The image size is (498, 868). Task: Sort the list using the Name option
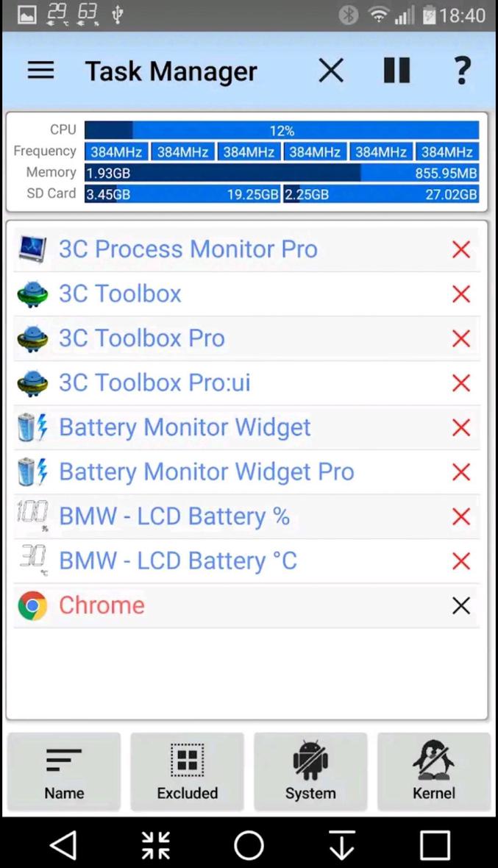pos(64,770)
